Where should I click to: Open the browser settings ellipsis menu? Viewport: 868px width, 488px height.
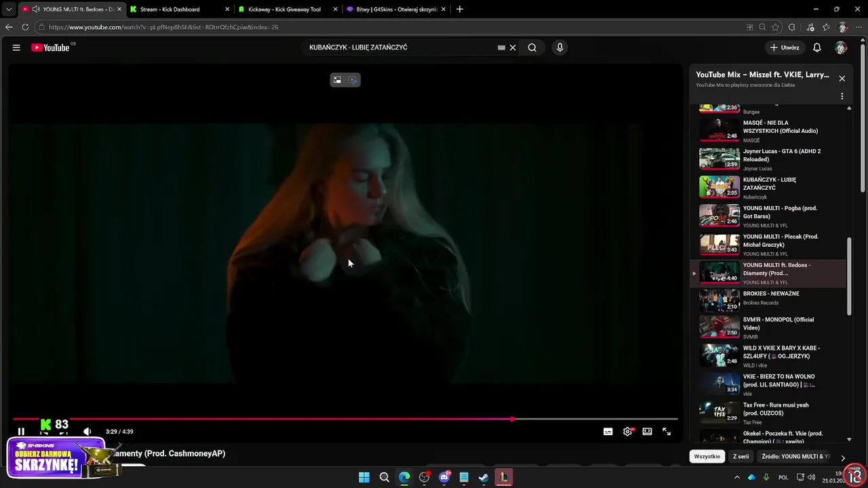pos(859,27)
